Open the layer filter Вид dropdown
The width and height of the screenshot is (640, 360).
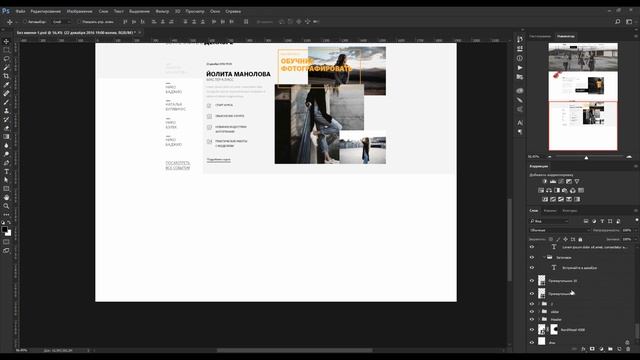coord(549,221)
